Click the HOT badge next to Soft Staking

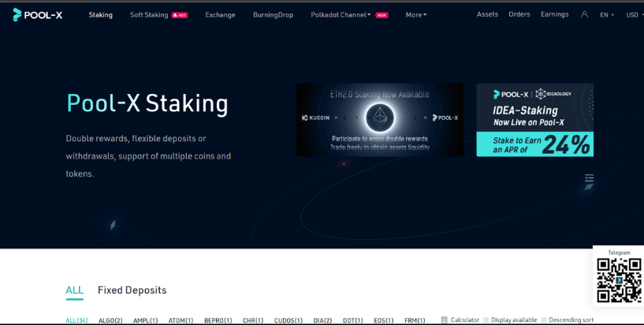click(180, 15)
